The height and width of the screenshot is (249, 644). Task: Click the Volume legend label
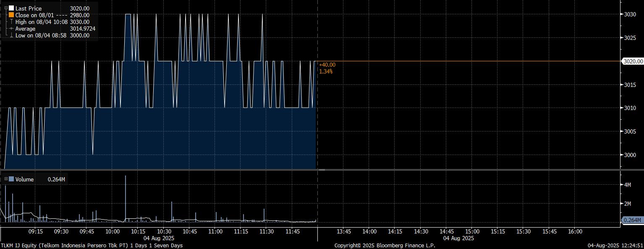pyautogui.click(x=24, y=179)
